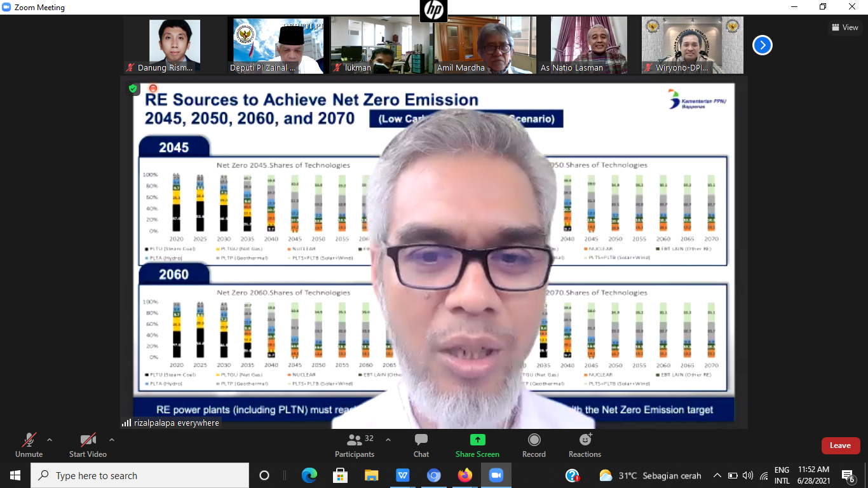Select Danung Rism... video thumbnail
Viewport: 868px width, 488px height.
(174, 45)
